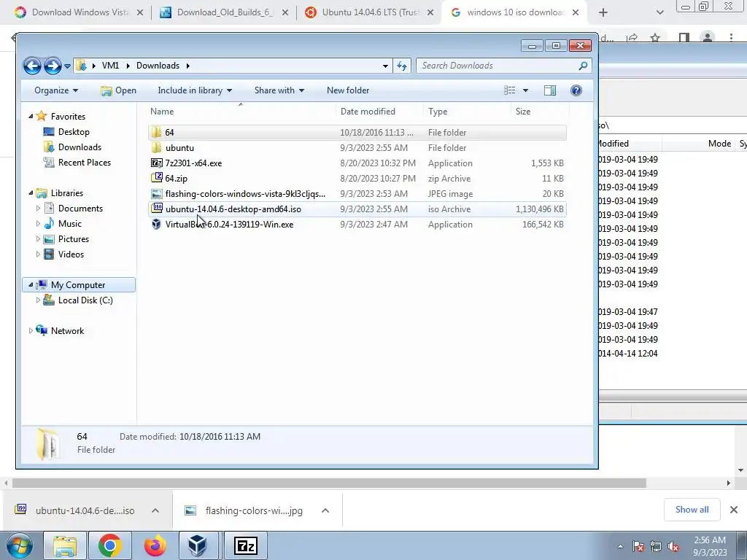This screenshot has width=747, height=560.
Task: Select the Music library icon
Action: coord(49,223)
